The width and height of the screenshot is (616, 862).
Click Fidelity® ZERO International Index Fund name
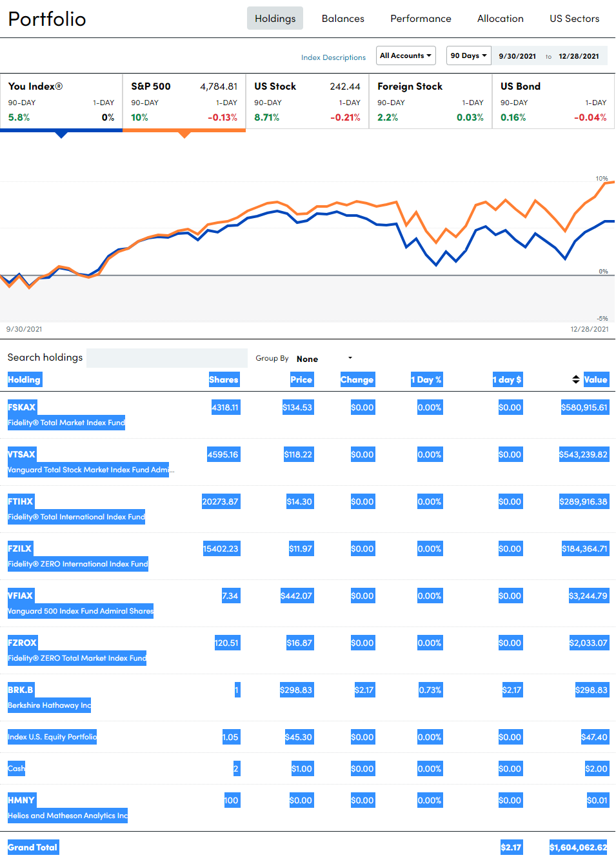(78, 565)
